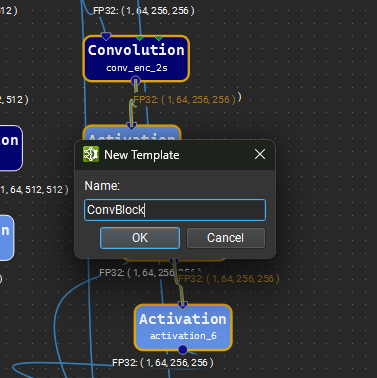Select the dark blue node at left edge
The width and height of the screenshot is (377, 378).
(10, 148)
